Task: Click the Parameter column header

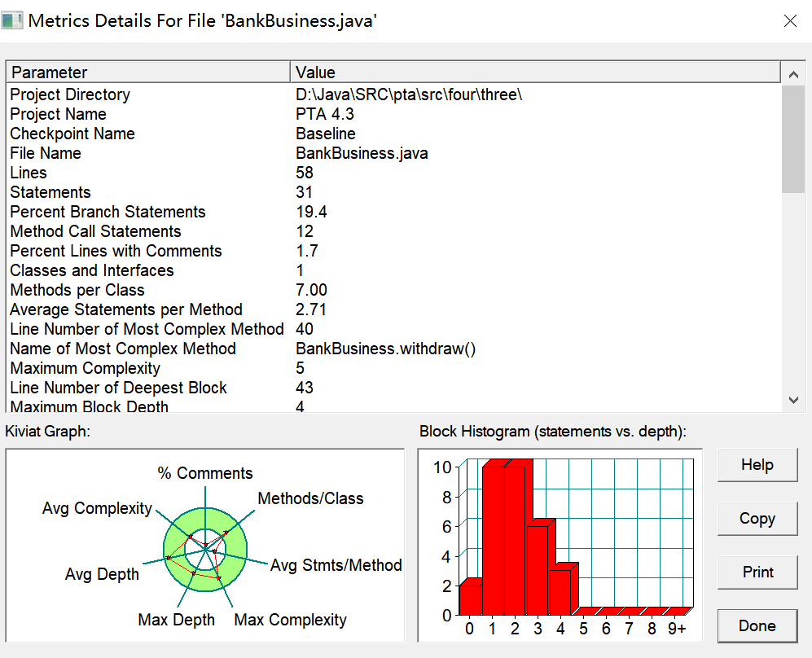Action: click(x=147, y=72)
